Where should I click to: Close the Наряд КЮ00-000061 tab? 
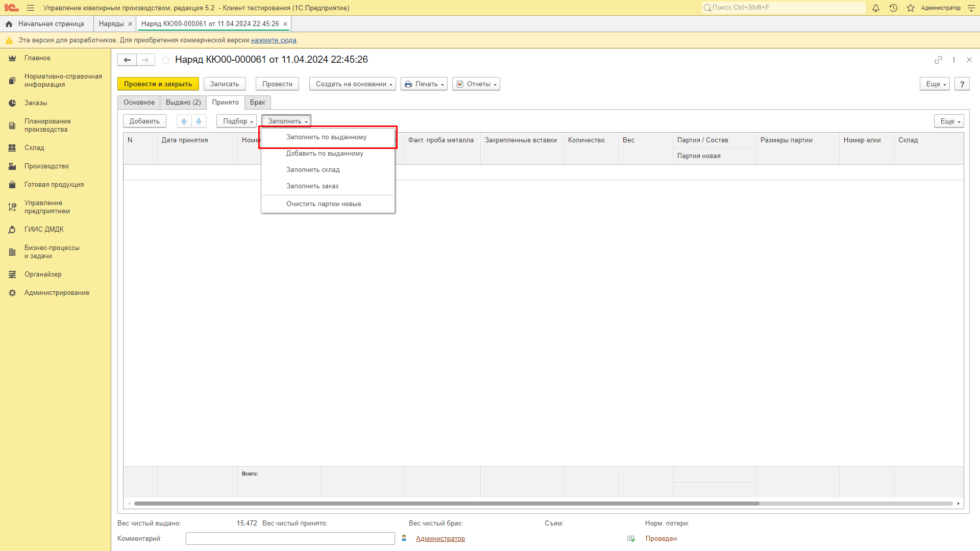coord(285,24)
